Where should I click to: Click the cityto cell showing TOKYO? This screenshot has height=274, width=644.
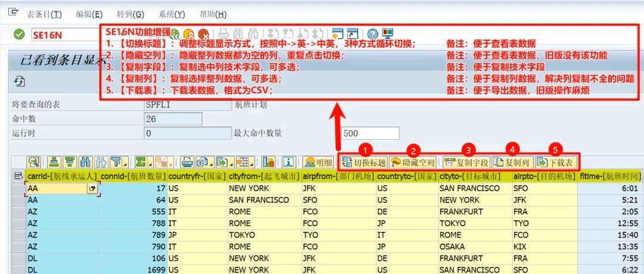475,223
